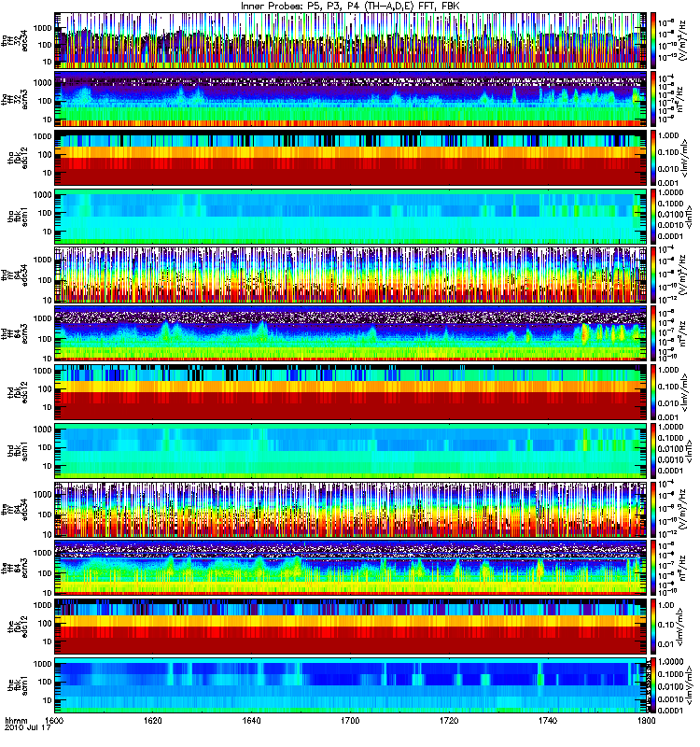700x747 pixels.
Task: Click the color bar beside tha fff scm3 panel
Action: coord(653,99)
